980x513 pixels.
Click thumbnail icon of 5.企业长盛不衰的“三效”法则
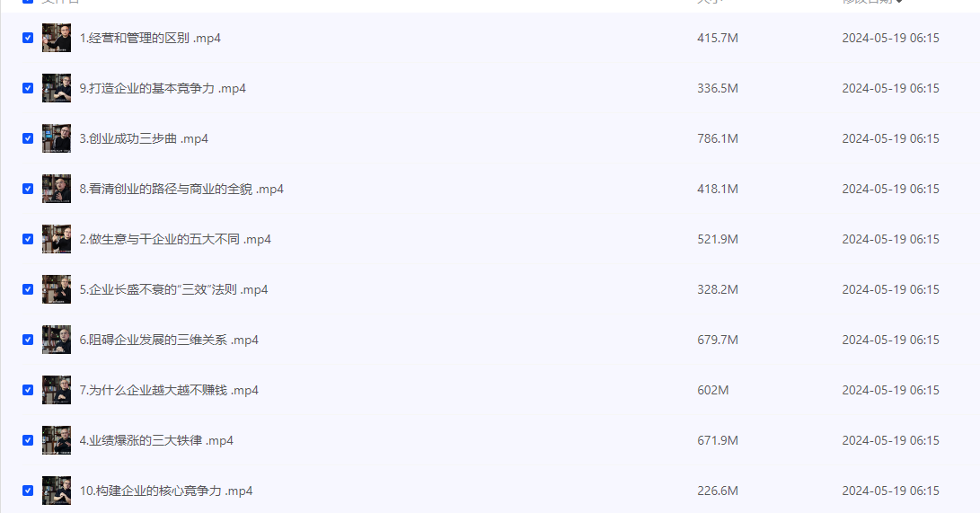(x=57, y=289)
